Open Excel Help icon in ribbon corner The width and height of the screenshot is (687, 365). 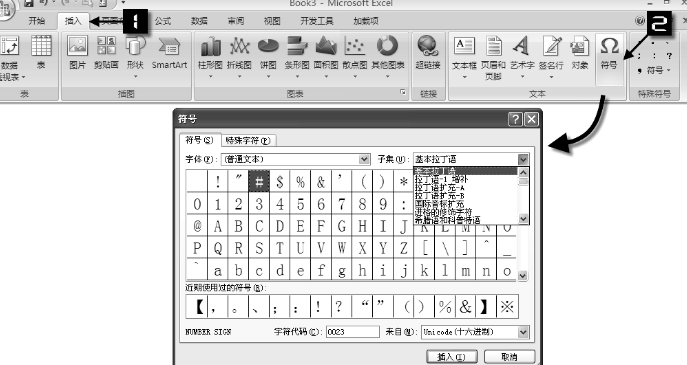(640, 21)
